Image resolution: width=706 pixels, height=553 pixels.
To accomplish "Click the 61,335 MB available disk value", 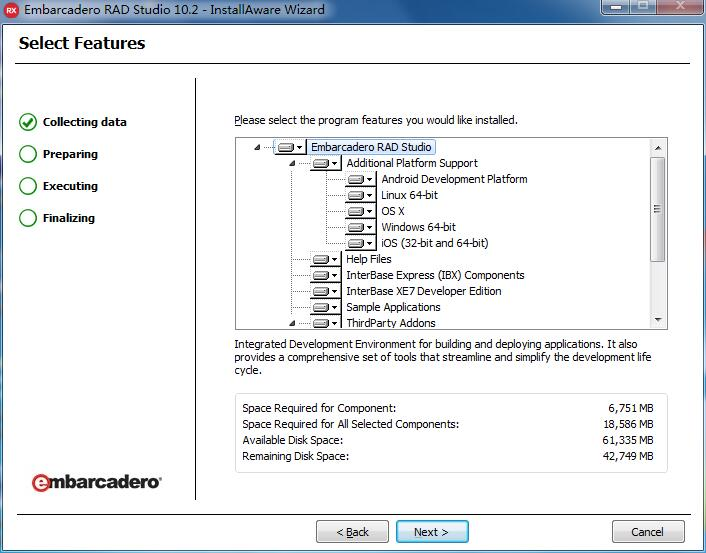I will point(628,440).
